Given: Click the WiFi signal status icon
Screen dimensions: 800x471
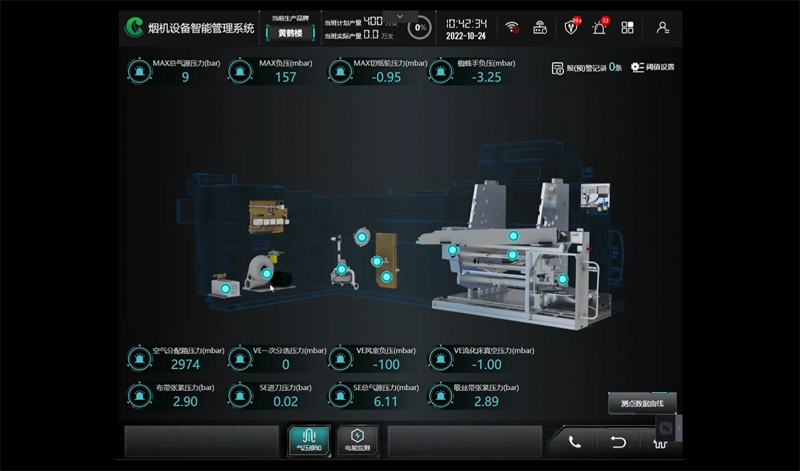Looking at the screenshot, I should [x=512, y=27].
